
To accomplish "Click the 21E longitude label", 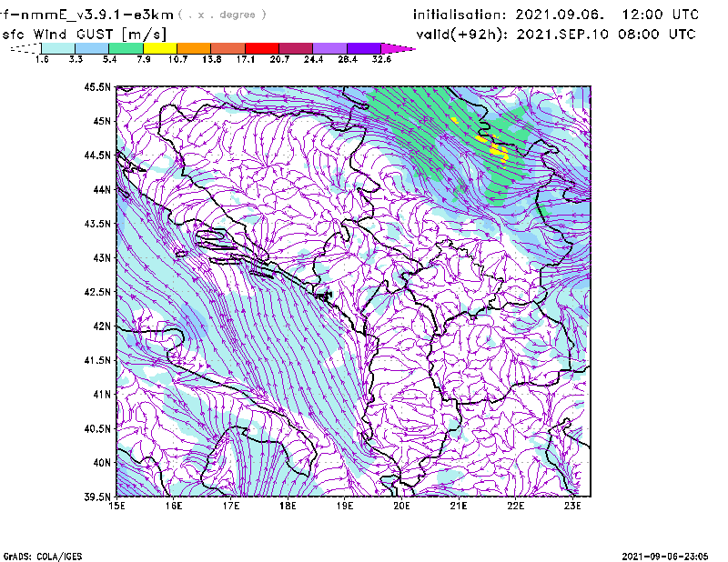I will pos(459,506).
